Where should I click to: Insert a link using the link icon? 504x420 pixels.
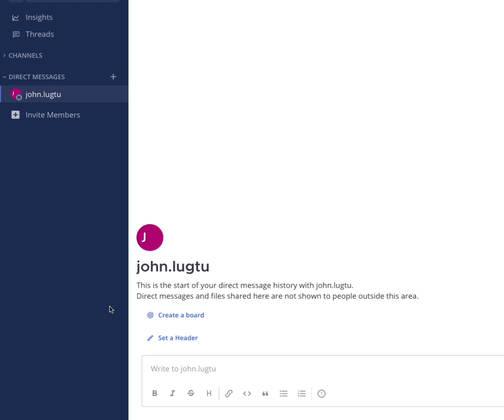[229, 393]
